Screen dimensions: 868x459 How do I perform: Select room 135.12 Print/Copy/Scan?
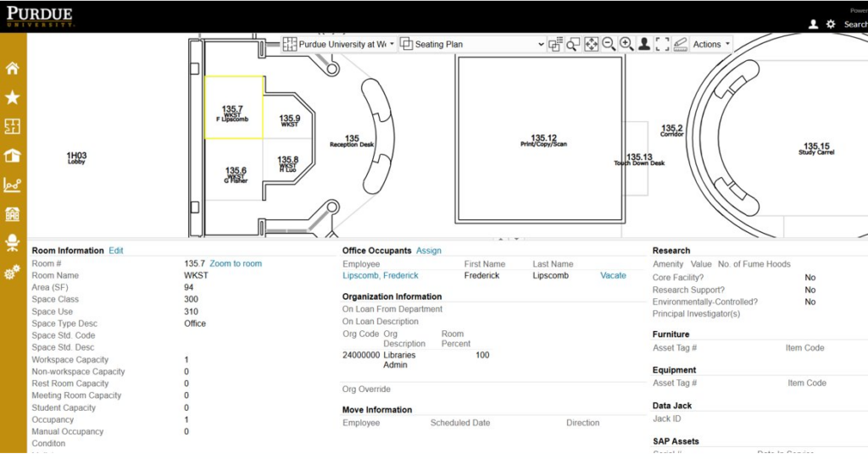pos(543,141)
